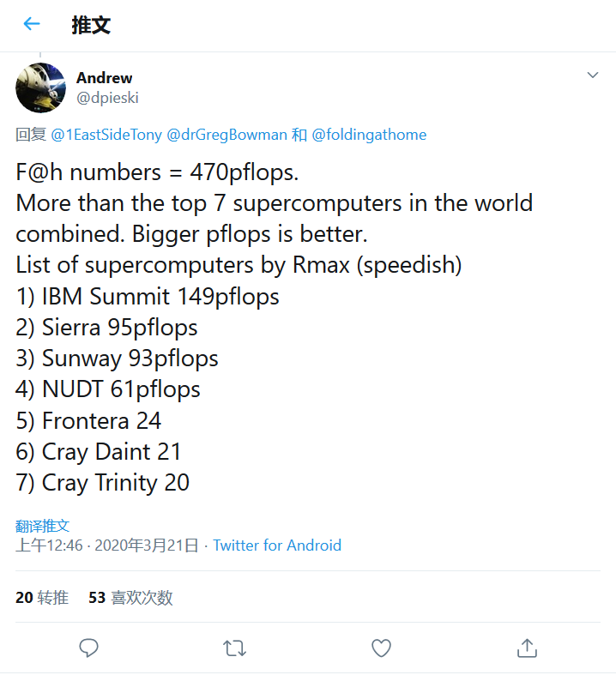Screen dimensions: 616x675
Task: Click the display name Andrew
Action: click(x=104, y=78)
